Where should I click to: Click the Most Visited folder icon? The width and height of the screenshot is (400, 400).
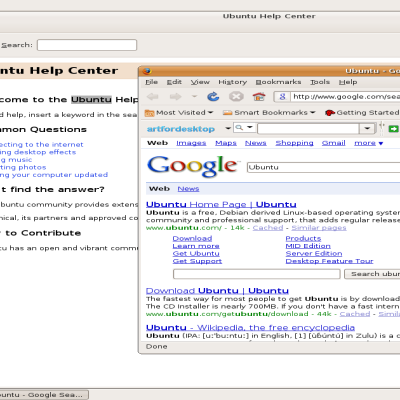tap(149, 113)
